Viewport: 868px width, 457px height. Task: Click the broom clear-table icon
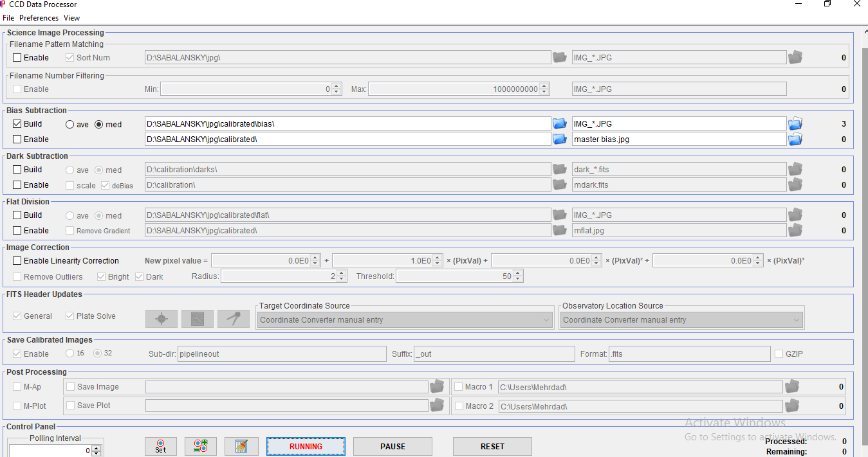click(x=242, y=446)
